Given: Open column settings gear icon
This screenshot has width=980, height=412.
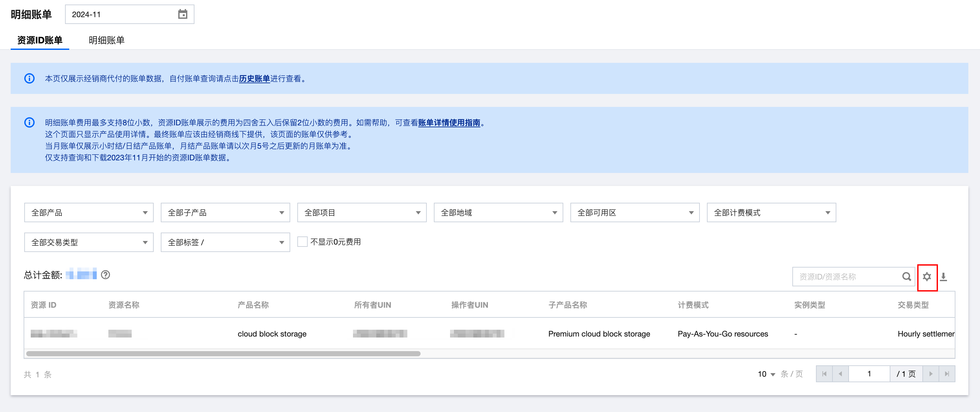Looking at the screenshot, I should pyautogui.click(x=927, y=276).
